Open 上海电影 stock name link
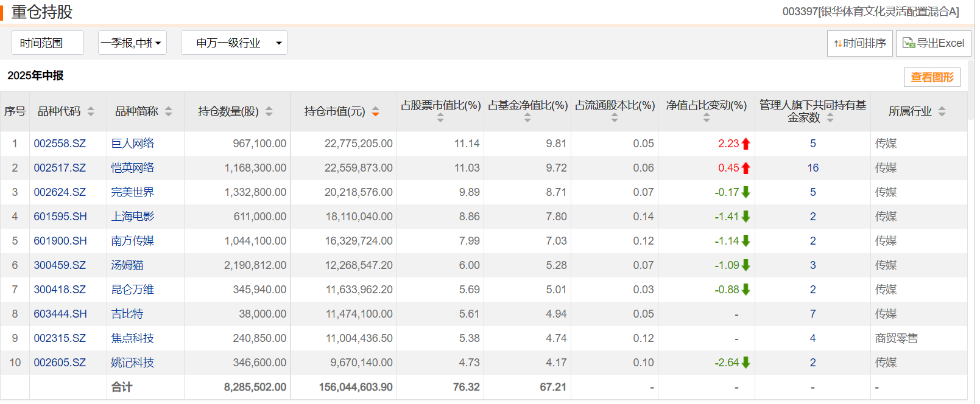Image resolution: width=980 pixels, height=404 pixels. click(133, 217)
